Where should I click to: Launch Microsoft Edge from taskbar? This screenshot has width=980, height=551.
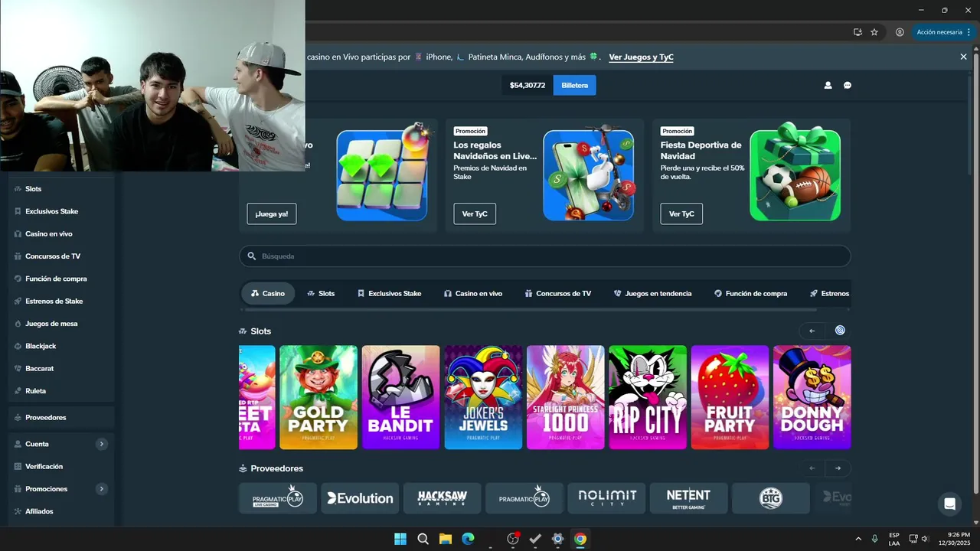point(468,539)
